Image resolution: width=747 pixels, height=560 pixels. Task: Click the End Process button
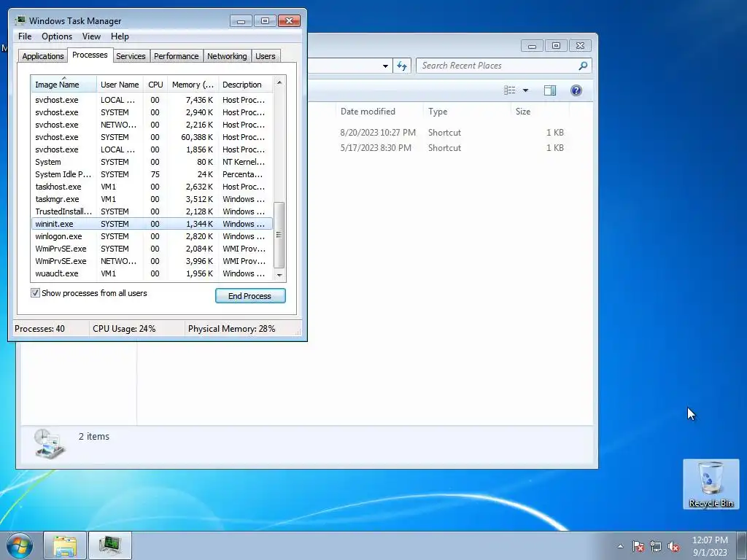[250, 296]
